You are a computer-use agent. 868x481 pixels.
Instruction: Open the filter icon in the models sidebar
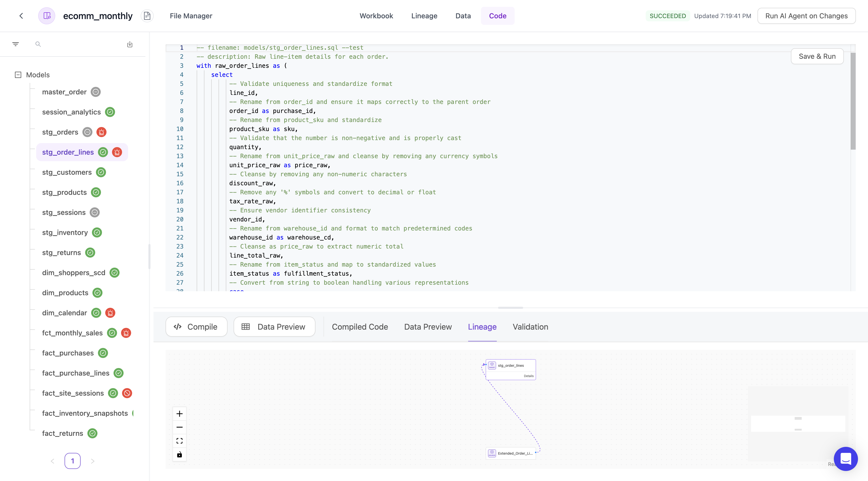click(x=16, y=44)
